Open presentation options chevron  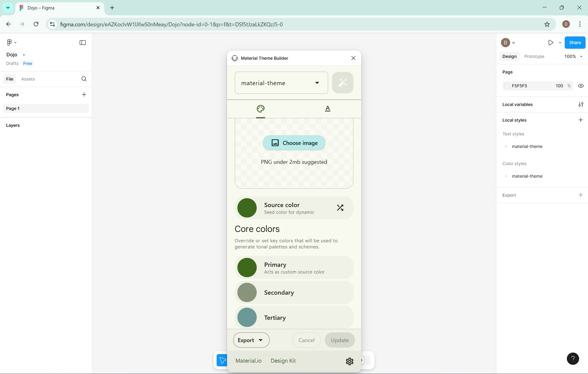560,43
